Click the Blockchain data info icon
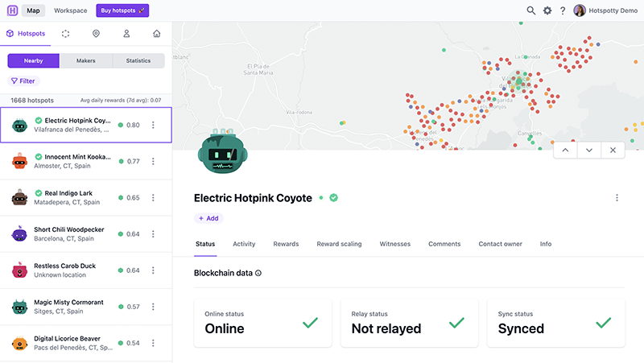The image size is (644, 363). pyautogui.click(x=258, y=274)
